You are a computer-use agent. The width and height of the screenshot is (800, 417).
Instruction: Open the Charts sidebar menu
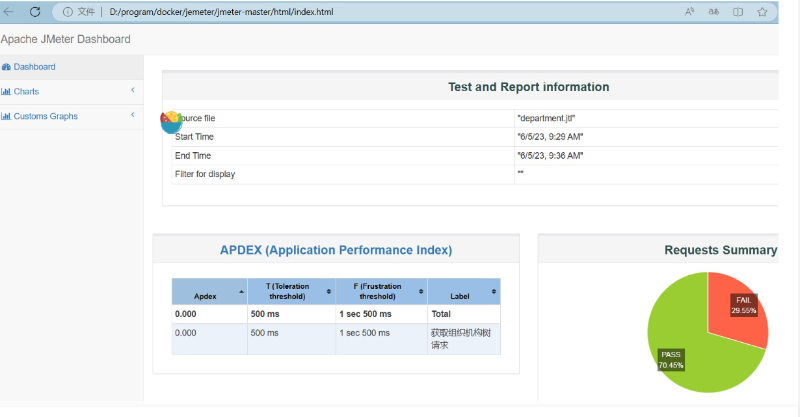pyautogui.click(x=26, y=91)
